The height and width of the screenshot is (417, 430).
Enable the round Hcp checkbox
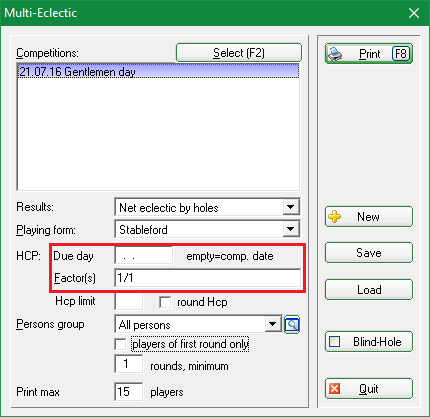[x=165, y=302]
